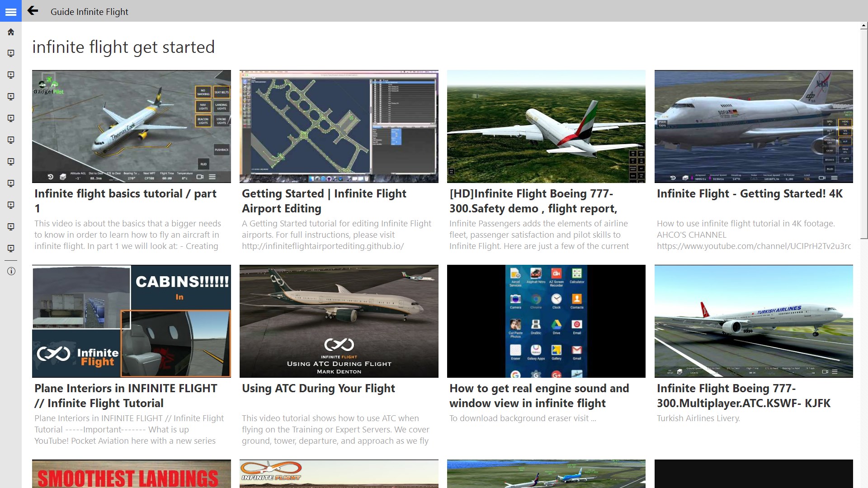The image size is (868, 488).
Task: Open the hamburger menu
Action: click(x=11, y=12)
